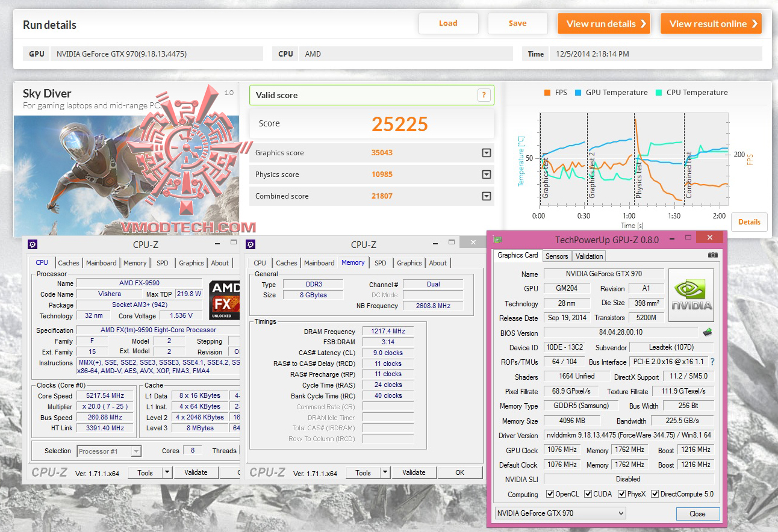The width and height of the screenshot is (778, 532).
Task: Click the AMD FX logo in CPU-Z
Action: point(224,299)
